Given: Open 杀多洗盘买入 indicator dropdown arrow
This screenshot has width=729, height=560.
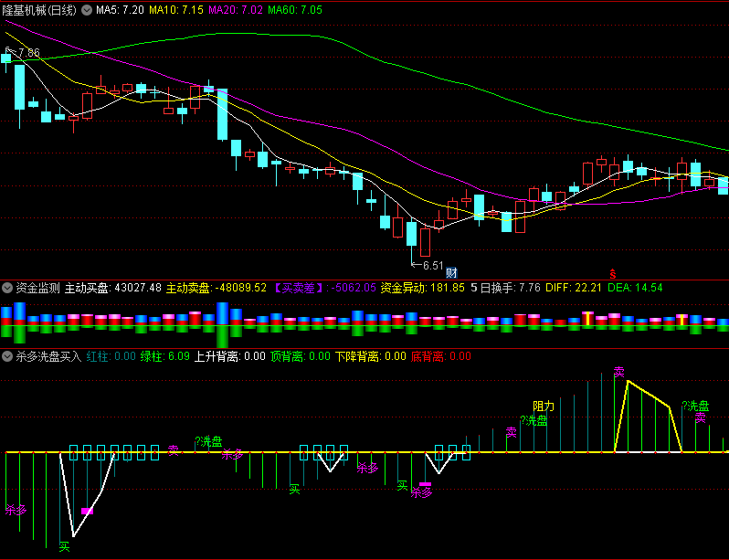Looking at the screenshot, I should pyautogui.click(x=7, y=357).
